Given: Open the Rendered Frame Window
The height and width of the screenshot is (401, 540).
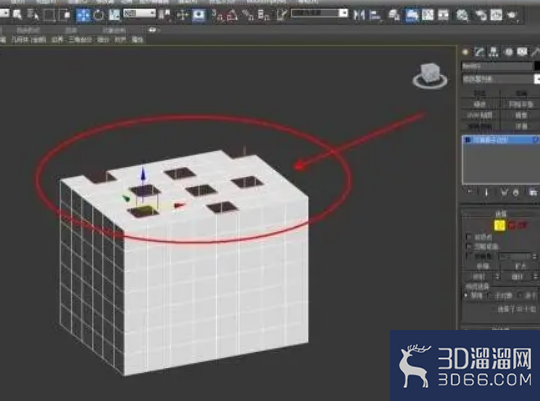Looking at the screenshot, I should click(496, 15).
